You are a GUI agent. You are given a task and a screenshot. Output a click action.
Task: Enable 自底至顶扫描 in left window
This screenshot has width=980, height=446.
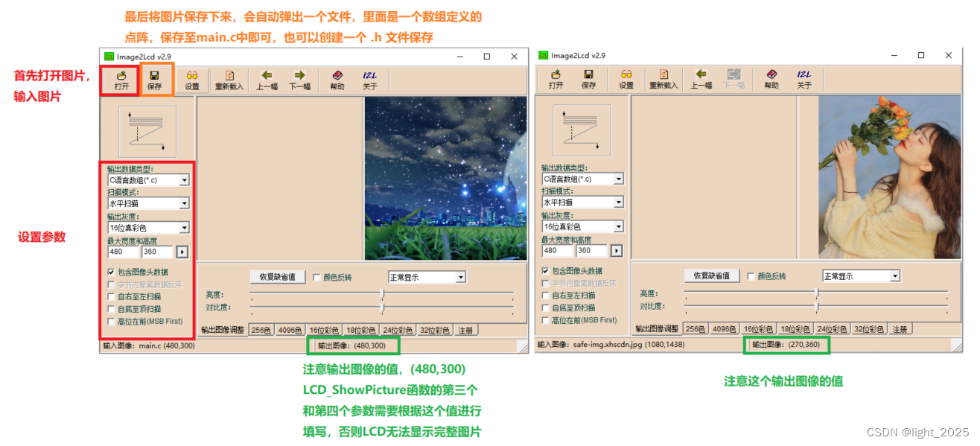[111, 308]
